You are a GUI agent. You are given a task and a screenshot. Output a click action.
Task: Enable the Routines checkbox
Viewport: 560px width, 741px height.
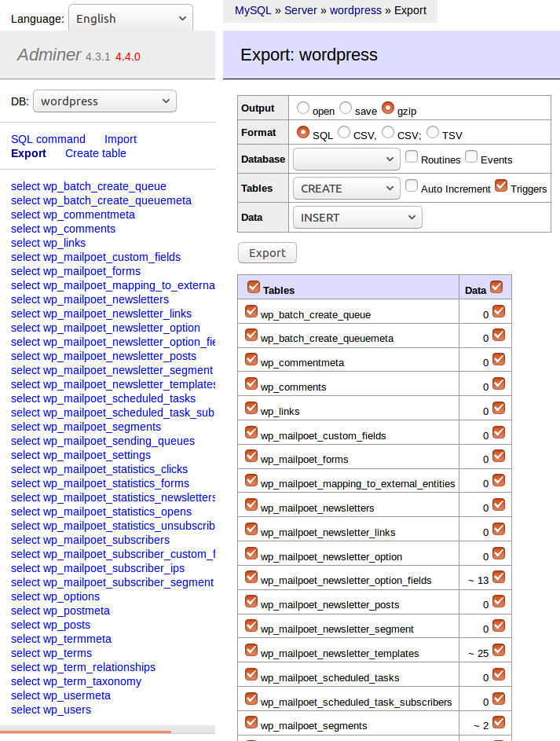[x=412, y=156]
